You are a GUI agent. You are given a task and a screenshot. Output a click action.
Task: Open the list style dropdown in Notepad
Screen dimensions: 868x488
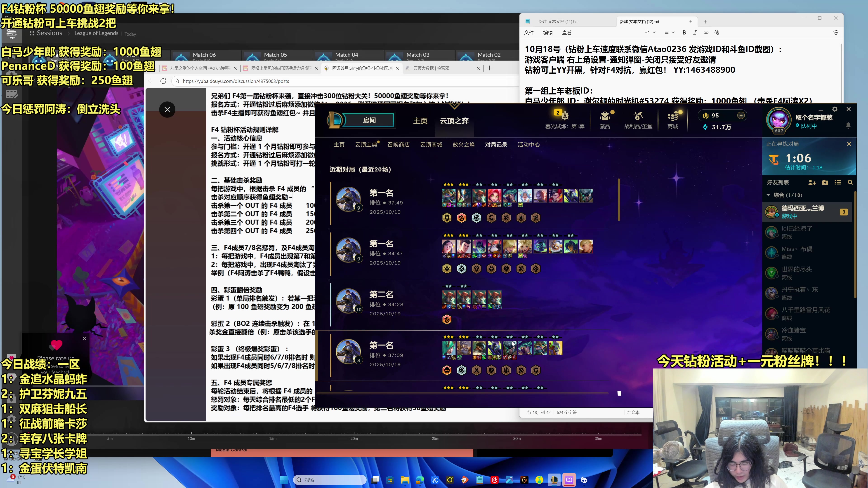point(669,32)
